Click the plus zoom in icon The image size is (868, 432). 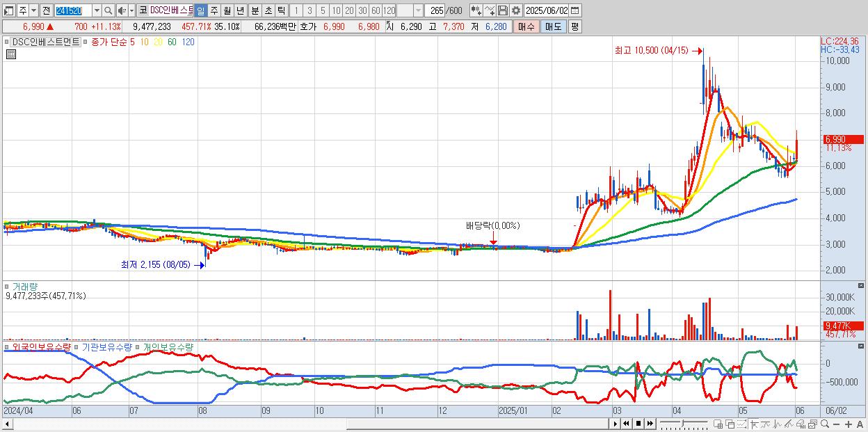849,424
